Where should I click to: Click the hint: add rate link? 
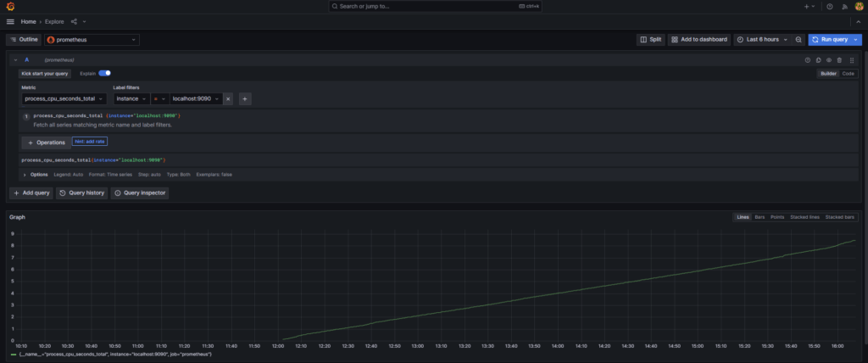click(90, 142)
